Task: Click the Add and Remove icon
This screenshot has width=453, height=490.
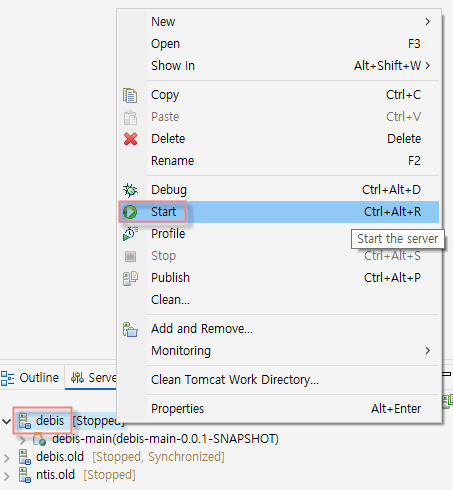Action: click(130, 329)
